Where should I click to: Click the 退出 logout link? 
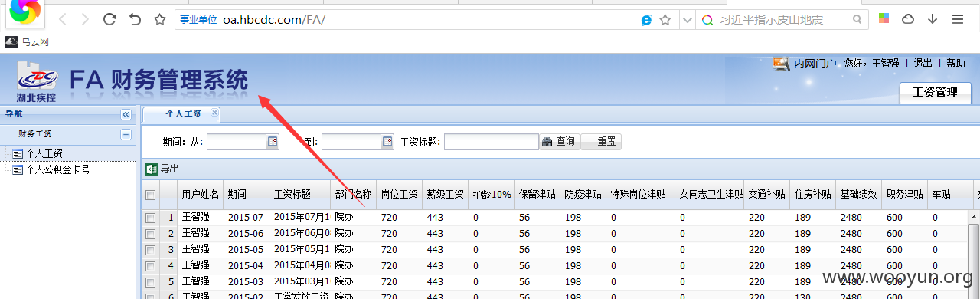point(923,64)
